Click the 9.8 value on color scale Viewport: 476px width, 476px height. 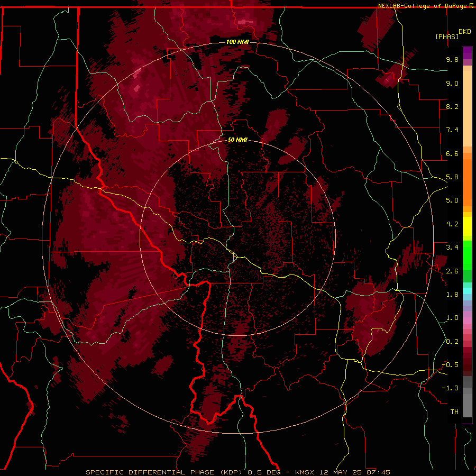452,59
